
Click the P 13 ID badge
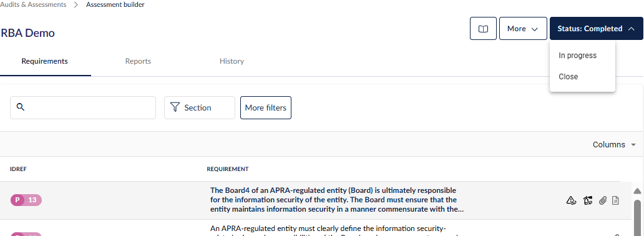point(26,200)
